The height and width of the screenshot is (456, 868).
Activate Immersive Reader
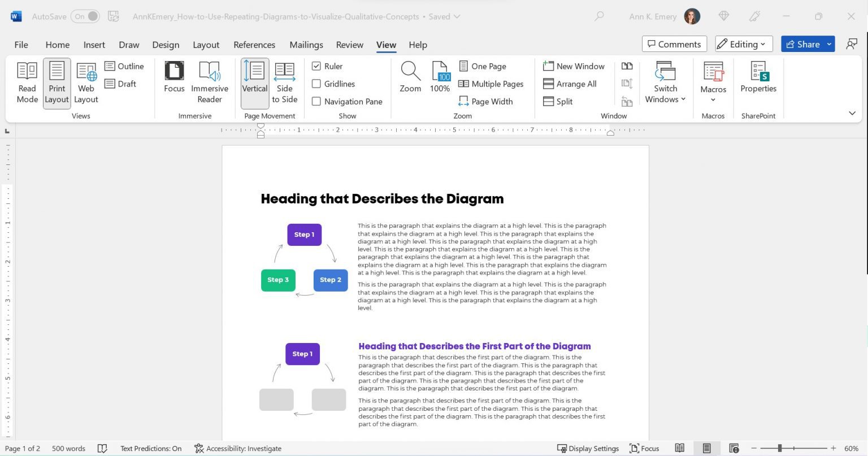[209, 82]
